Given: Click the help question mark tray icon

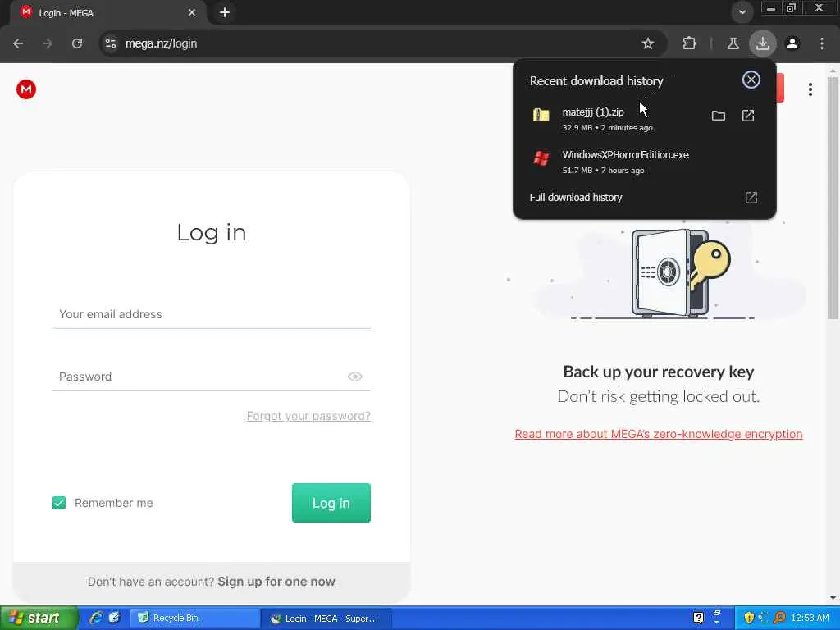Looking at the screenshot, I should pos(698,619).
